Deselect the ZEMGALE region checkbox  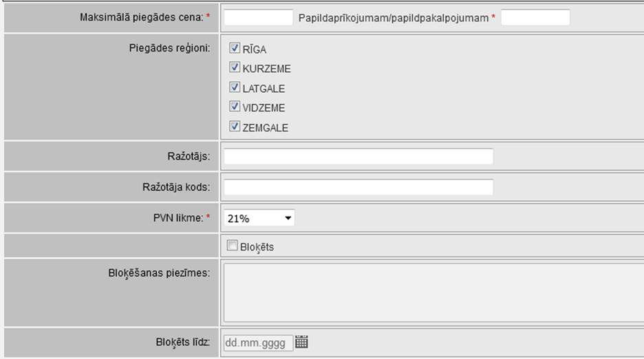point(235,127)
